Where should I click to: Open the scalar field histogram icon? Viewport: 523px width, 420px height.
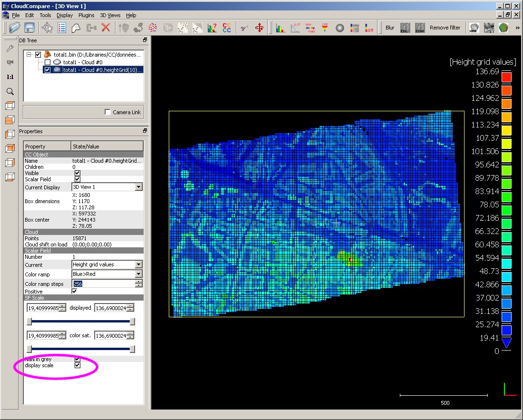(281, 28)
